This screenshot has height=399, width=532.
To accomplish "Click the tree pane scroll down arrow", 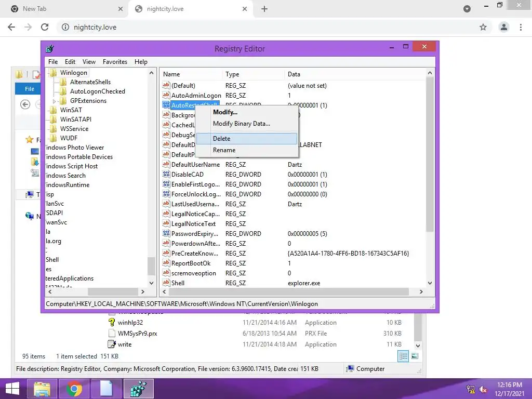I will 151,283.
